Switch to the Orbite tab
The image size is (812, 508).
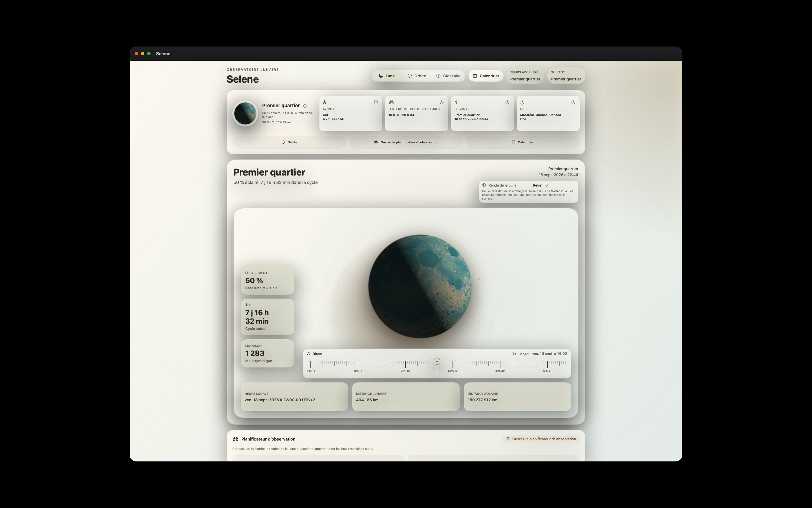tap(417, 76)
